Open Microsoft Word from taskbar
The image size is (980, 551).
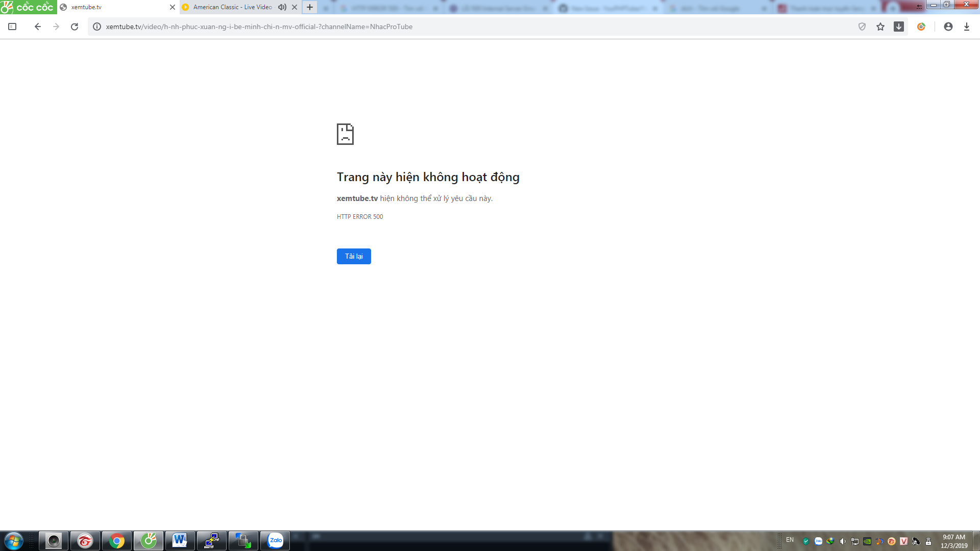[x=180, y=541]
